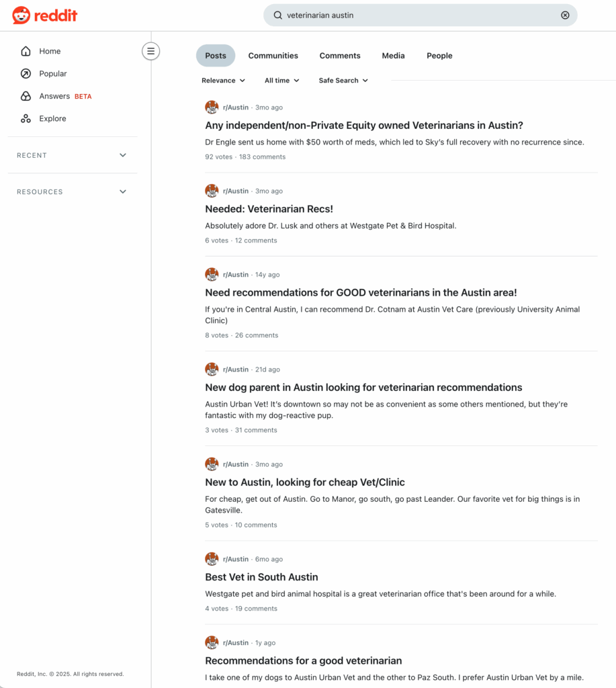Open the post 'New to Austin, looking for cheap Vet/Clinic'
This screenshot has height=688, width=616.
tap(304, 482)
